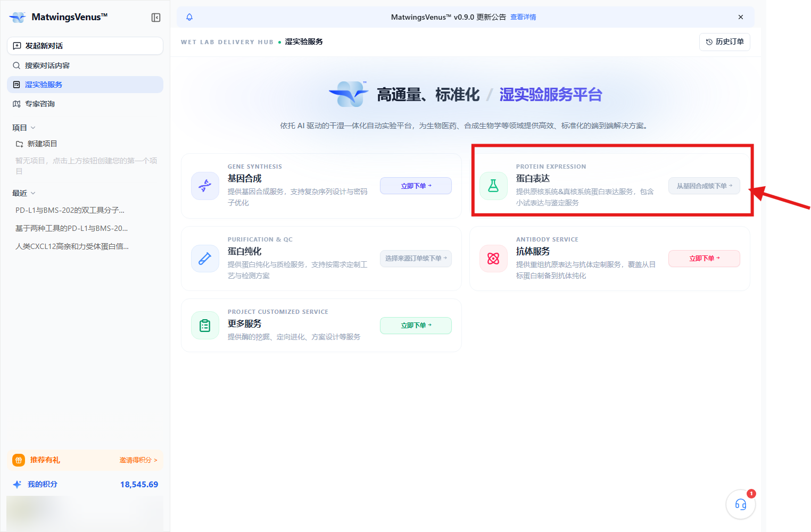Image resolution: width=811 pixels, height=532 pixels.
Task: Order 更多服务 with 立即下单
Action: pyautogui.click(x=416, y=326)
